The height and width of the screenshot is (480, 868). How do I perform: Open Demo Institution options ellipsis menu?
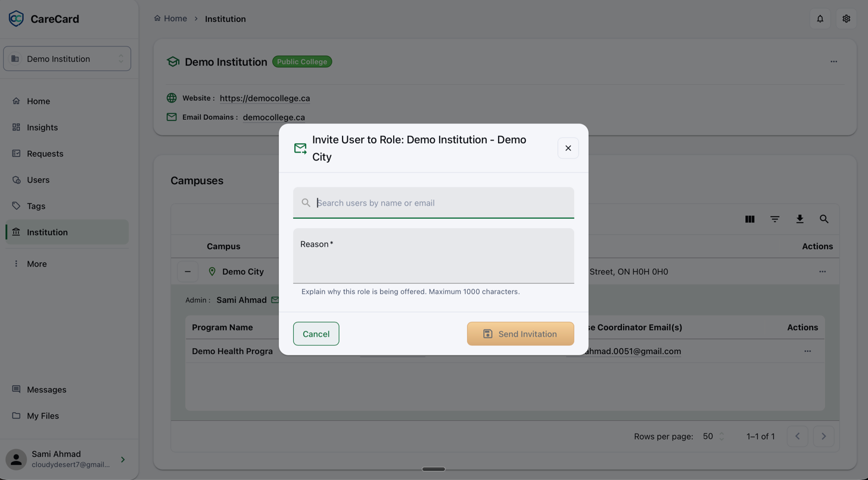point(834,61)
